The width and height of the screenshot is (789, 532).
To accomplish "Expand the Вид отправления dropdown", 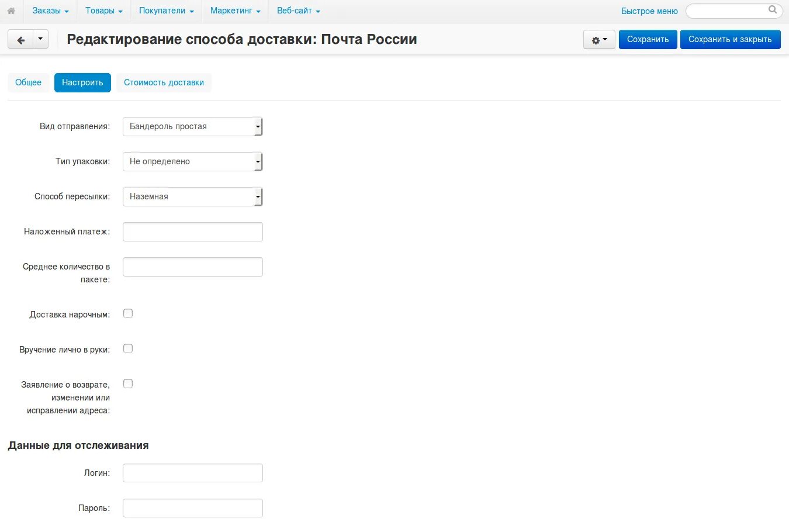I will coord(193,126).
